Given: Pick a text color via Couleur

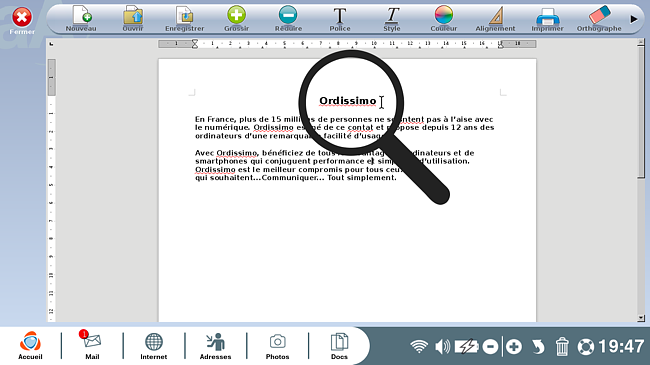Looking at the screenshot, I should coord(444,19).
